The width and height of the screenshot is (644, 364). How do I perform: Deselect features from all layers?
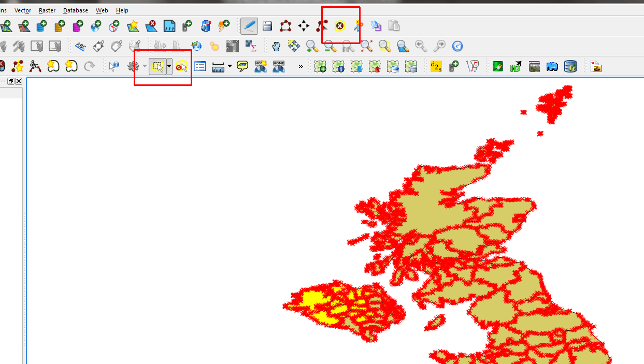[x=182, y=66]
